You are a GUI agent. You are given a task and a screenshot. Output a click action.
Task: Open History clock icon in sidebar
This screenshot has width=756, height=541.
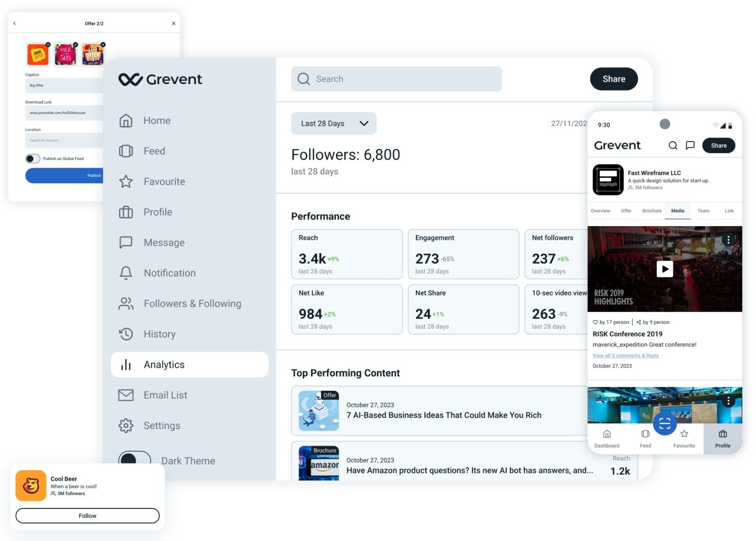[x=126, y=334]
